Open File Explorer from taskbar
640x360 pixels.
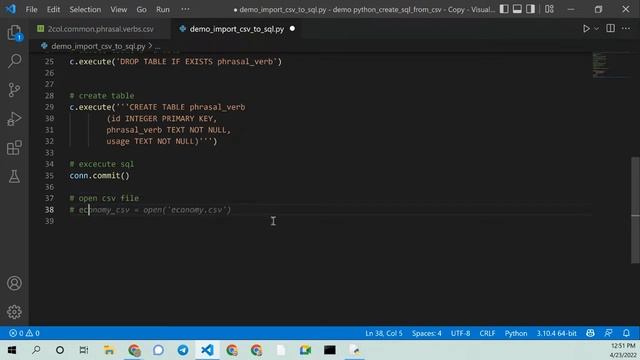coord(109,350)
